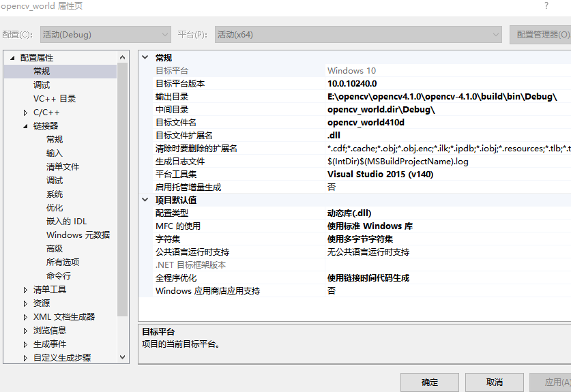Click the 生成日志文件 value $(IntDir)$(MSBuildProjectName).log
The image size is (571, 392).
398,162
